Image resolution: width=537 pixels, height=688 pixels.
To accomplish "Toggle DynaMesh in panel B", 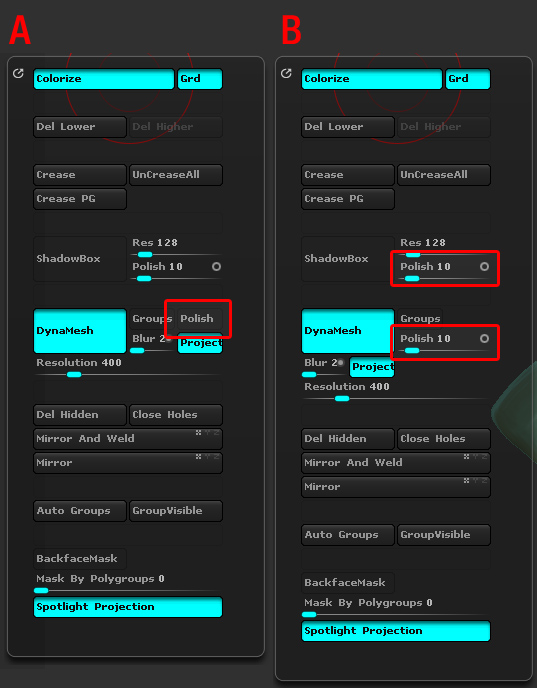I will click(348, 331).
